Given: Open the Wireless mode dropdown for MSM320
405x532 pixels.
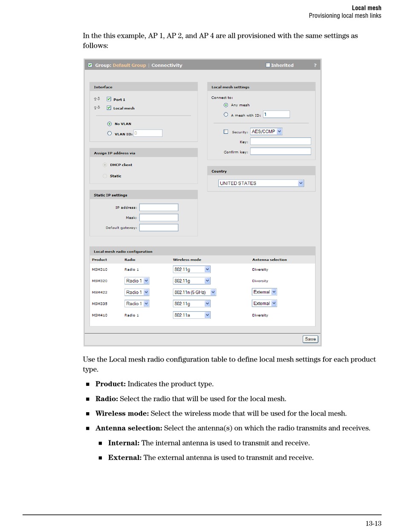Looking at the screenshot, I should [x=192, y=281].
